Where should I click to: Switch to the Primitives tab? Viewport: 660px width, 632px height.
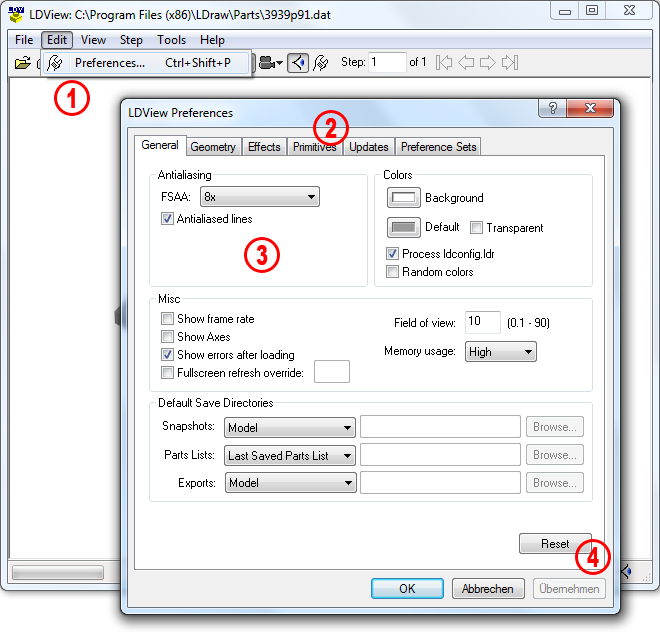(314, 147)
